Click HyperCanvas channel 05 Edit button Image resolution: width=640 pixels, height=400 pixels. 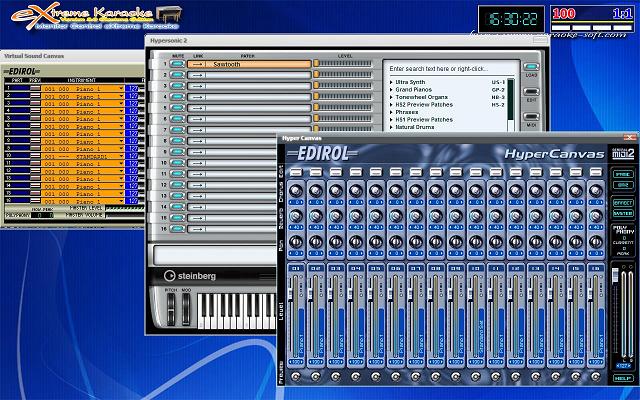point(376,172)
